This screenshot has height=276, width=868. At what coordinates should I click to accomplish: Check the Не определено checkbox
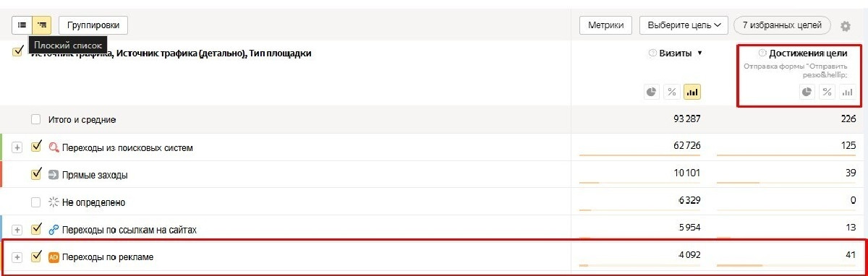click(36, 202)
